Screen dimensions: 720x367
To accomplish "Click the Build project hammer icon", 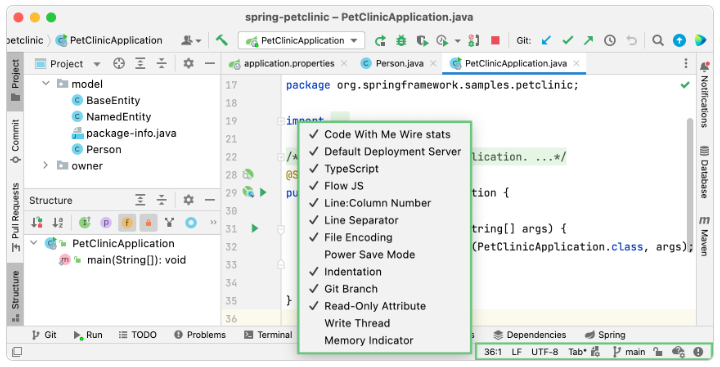I will (x=222, y=40).
